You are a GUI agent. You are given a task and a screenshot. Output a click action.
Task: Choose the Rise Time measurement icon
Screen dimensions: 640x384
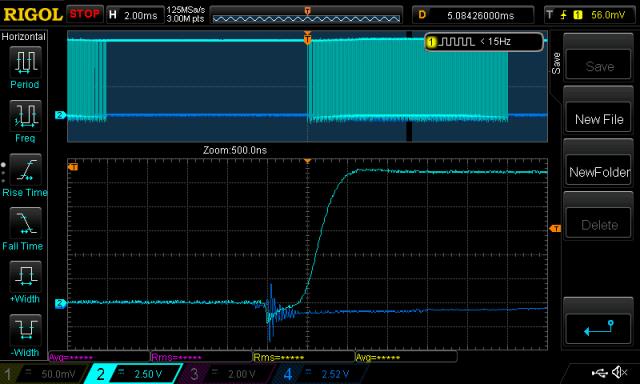pos(25,169)
